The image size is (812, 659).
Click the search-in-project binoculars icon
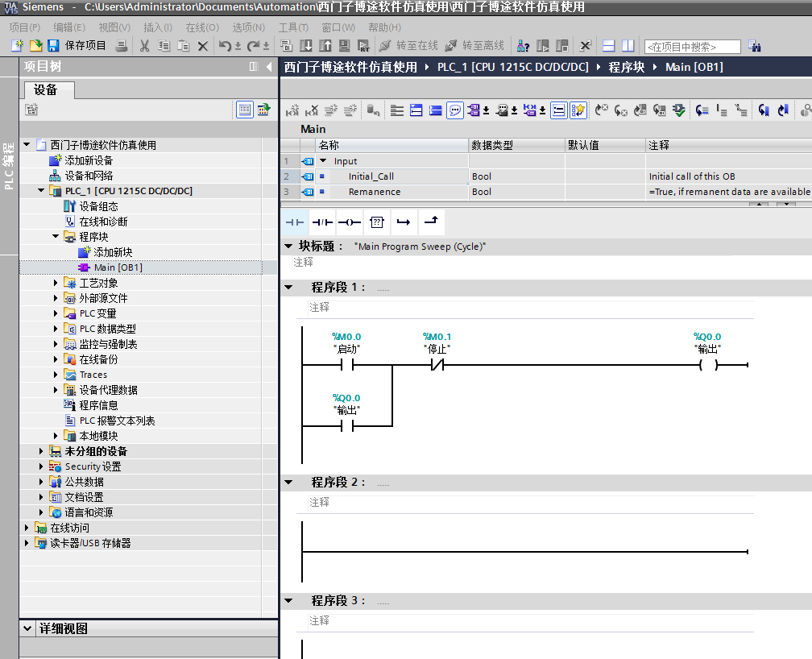[755, 46]
